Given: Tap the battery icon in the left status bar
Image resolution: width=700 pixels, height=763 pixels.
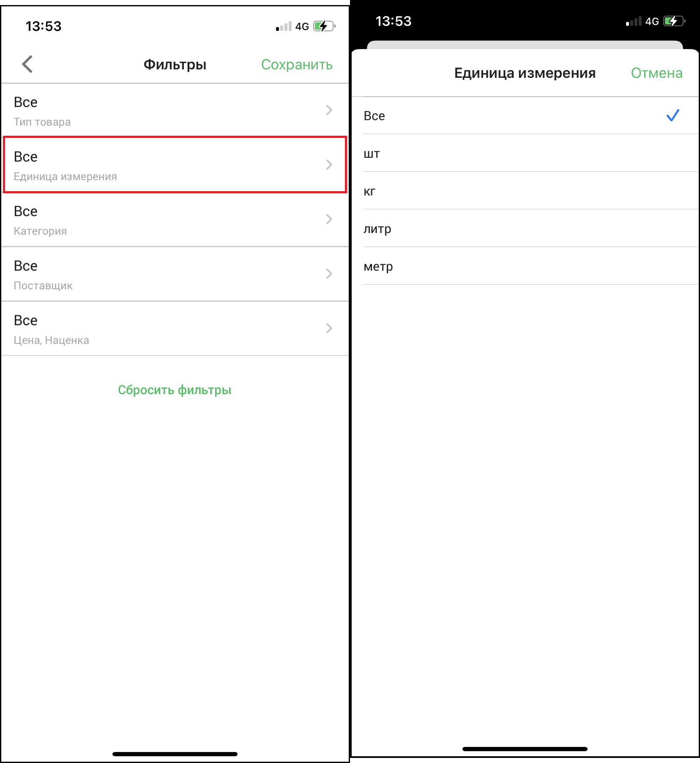Looking at the screenshot, I should pos(324,26).
